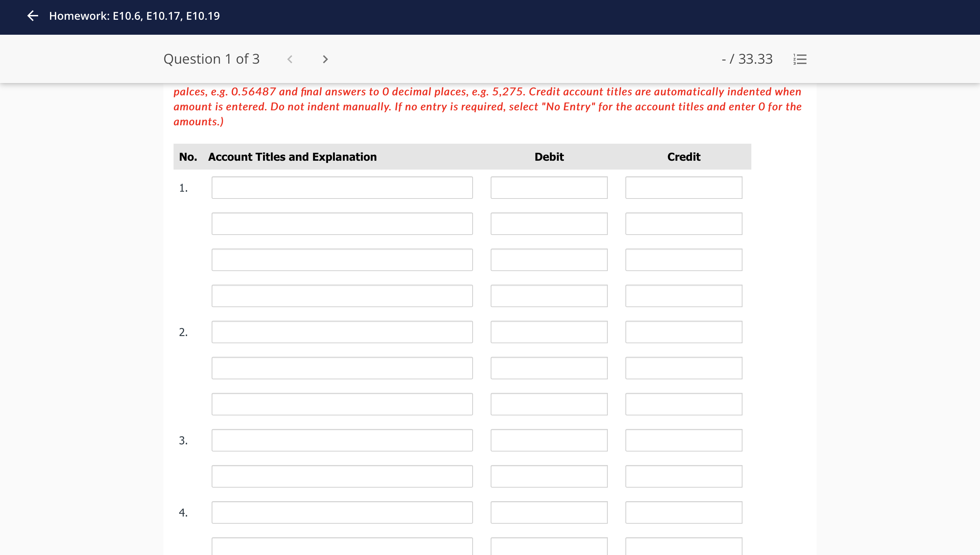The image size is (980, 555).
Task: Select the Debit field for entry 1
Action: tap(549, 187)
